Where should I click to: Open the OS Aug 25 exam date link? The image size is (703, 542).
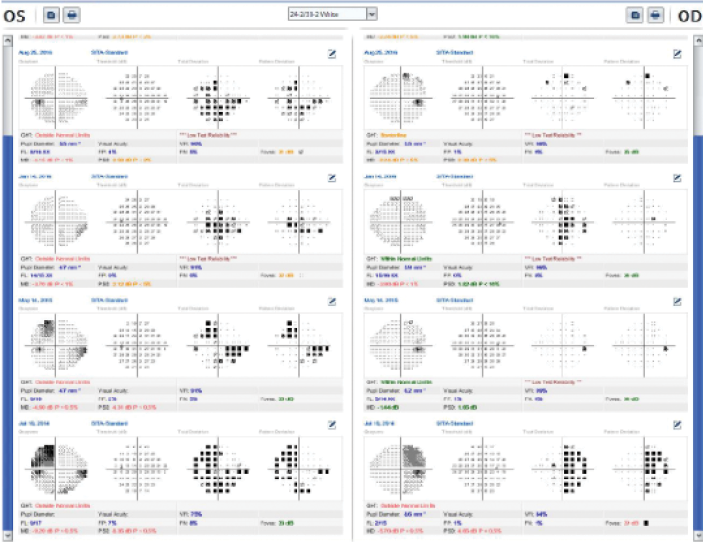[35, 52]
